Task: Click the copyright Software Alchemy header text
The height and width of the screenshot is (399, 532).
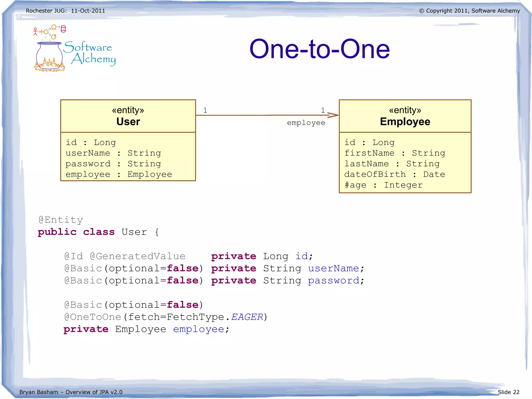Action: pos(469,11)
